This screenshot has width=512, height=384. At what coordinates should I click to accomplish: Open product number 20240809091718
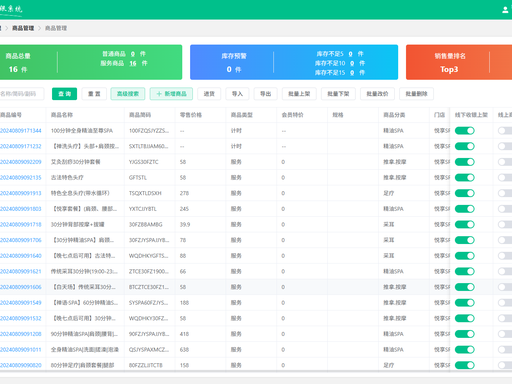[x=21, y=224]
